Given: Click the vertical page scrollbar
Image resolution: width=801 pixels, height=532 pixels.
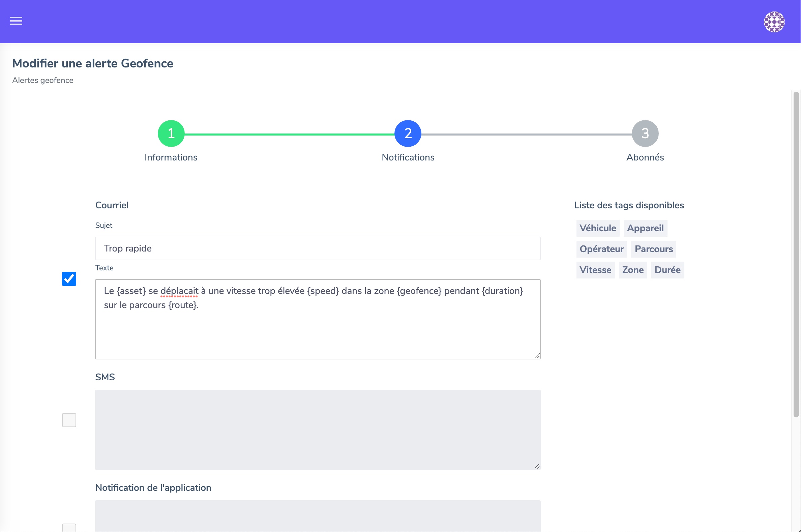Looking at the screenshot, I should coord(796,255).
